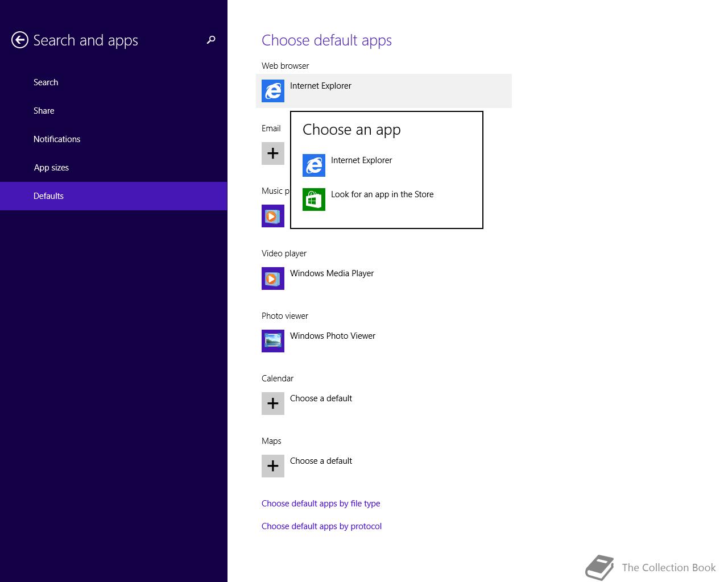Click the Email plus icon
Viewport: 728px width, 582px height.
click(x=273, y=153)
